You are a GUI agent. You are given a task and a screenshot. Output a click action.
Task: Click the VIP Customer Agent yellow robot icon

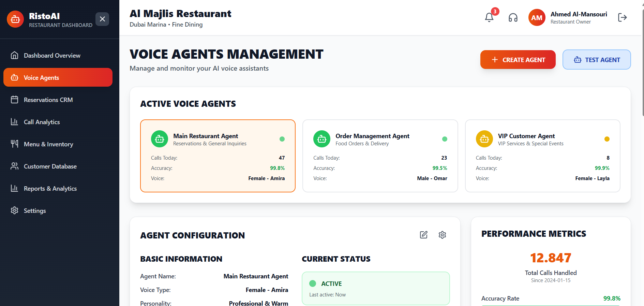coord(484,139)
